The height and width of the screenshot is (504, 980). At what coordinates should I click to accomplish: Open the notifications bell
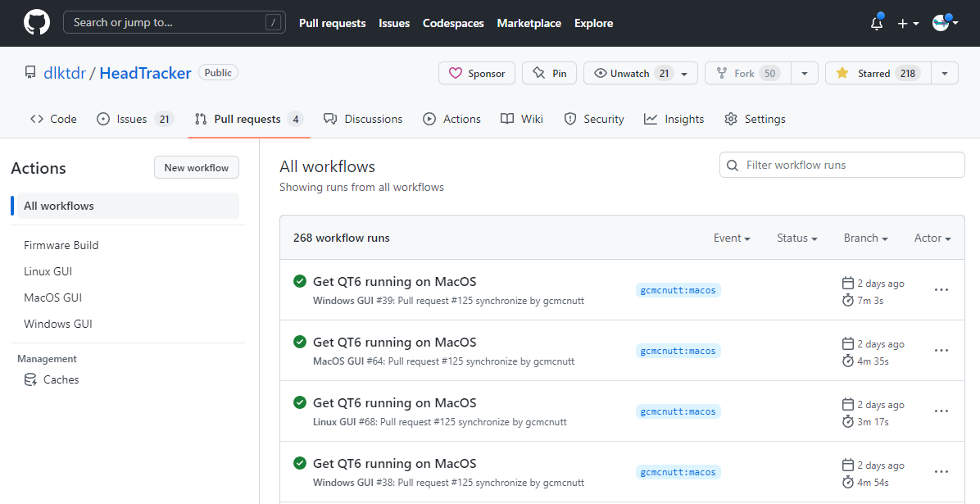877,24
